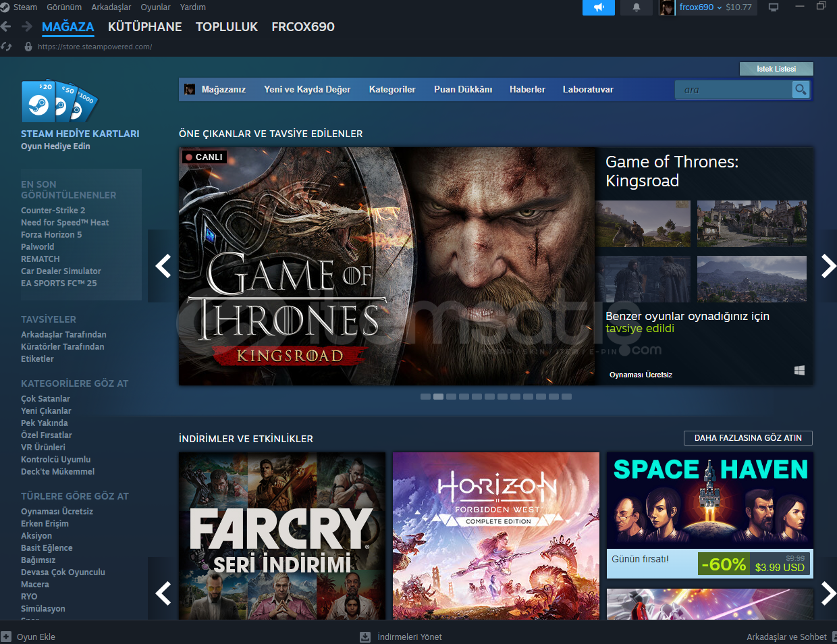Open the Kategoriler dropdown
Viewport: 837px width, 644px height.
pos(392,89)
